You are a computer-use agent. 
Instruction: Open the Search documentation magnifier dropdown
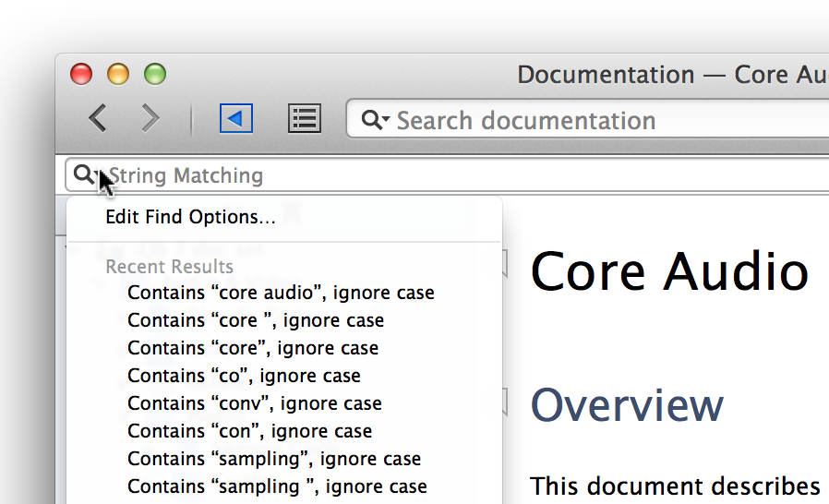(x=376, y=119)
